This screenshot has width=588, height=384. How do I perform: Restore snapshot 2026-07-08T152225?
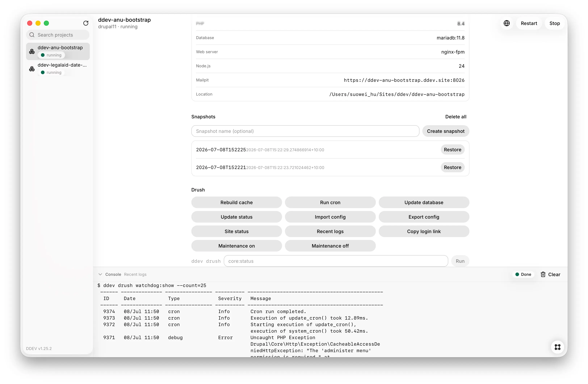(x=453, y=150)
